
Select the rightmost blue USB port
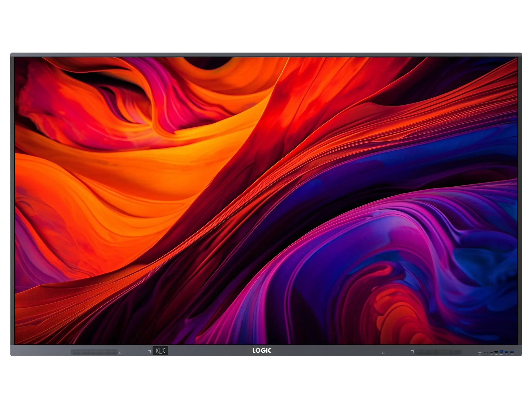pyautogui.click(x=512, y=352)
